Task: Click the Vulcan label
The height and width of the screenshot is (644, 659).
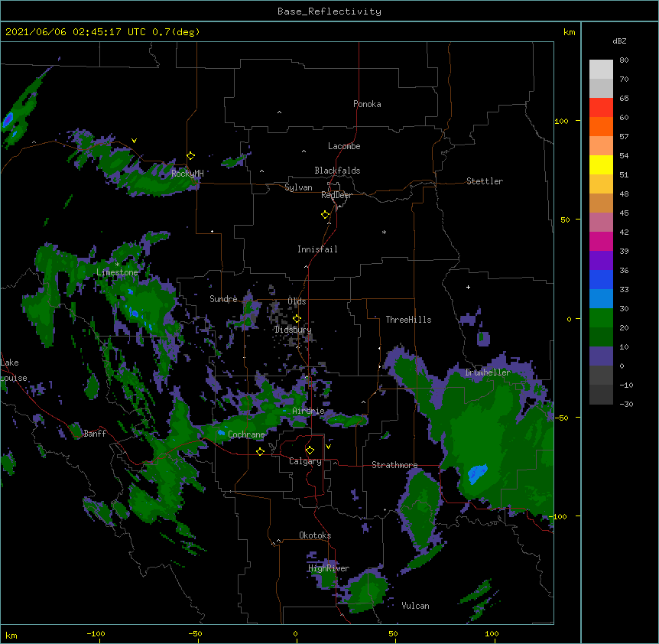Action: coord(415,606)
